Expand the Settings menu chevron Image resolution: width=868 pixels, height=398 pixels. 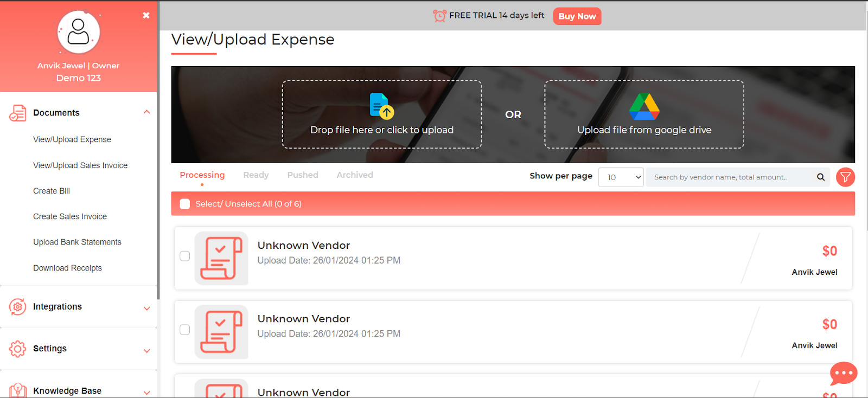pos(146,350)
